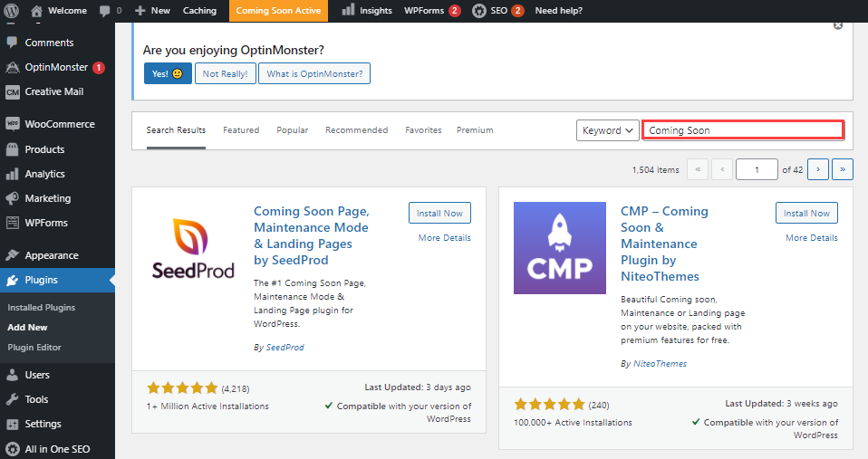The height and width of the screenshot is (459, 868).
Task: Open Plugin Editor submenu
Action: (x=34, y=348)
